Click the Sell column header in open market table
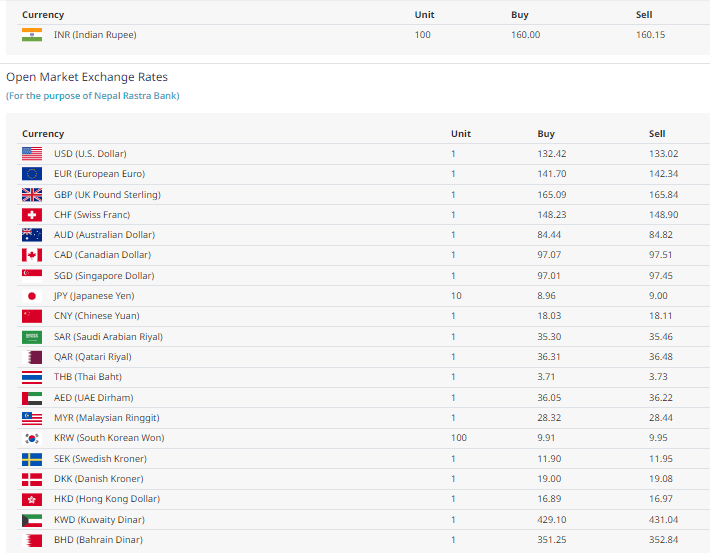This screenshot has width=710, height=553. tap(656, 134)
